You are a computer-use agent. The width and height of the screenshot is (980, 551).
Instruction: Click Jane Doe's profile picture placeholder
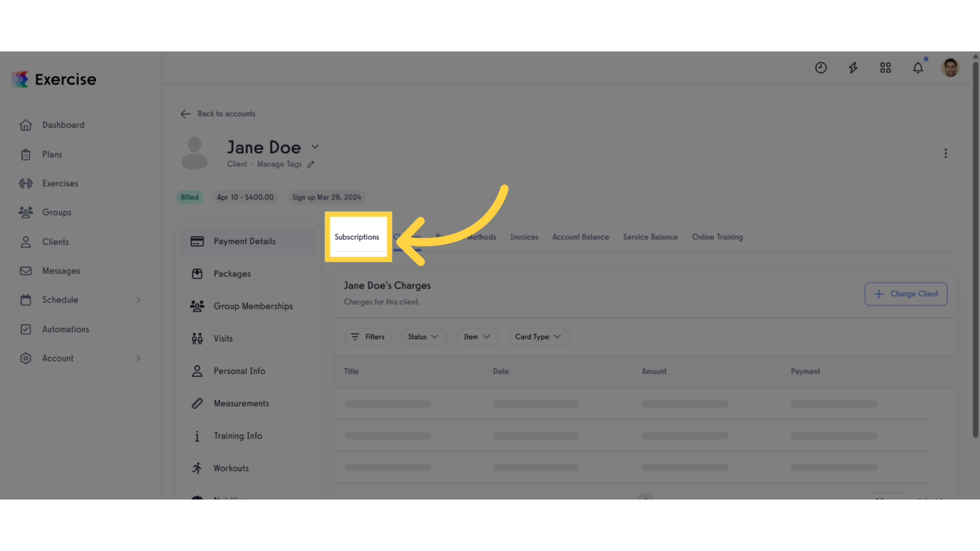(194, 153)
